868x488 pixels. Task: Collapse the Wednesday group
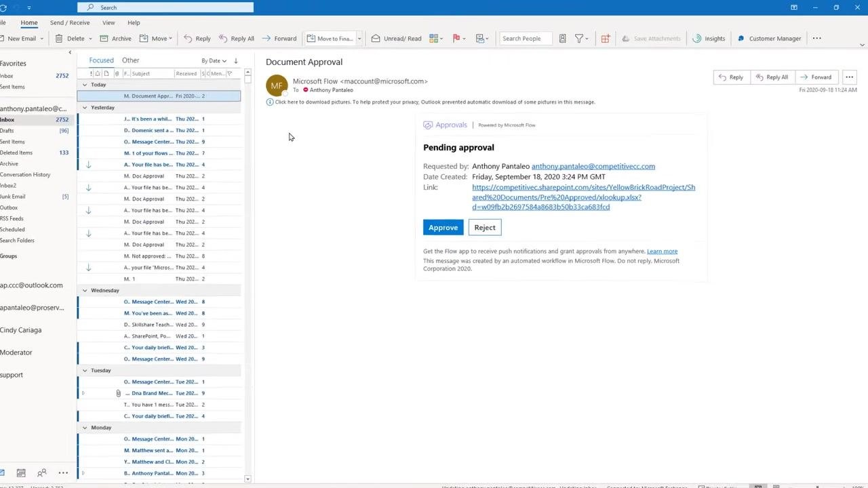pos(85,290)
